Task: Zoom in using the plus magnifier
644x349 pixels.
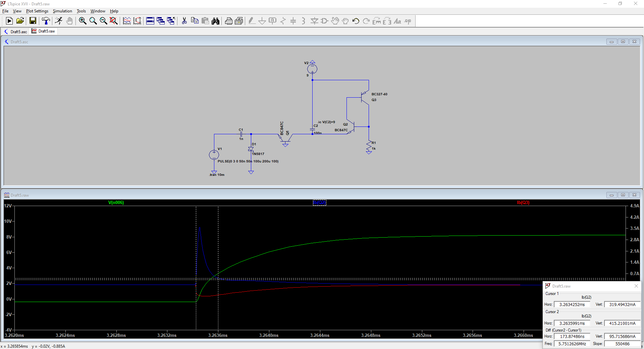Action: click(x=83, y=21)
